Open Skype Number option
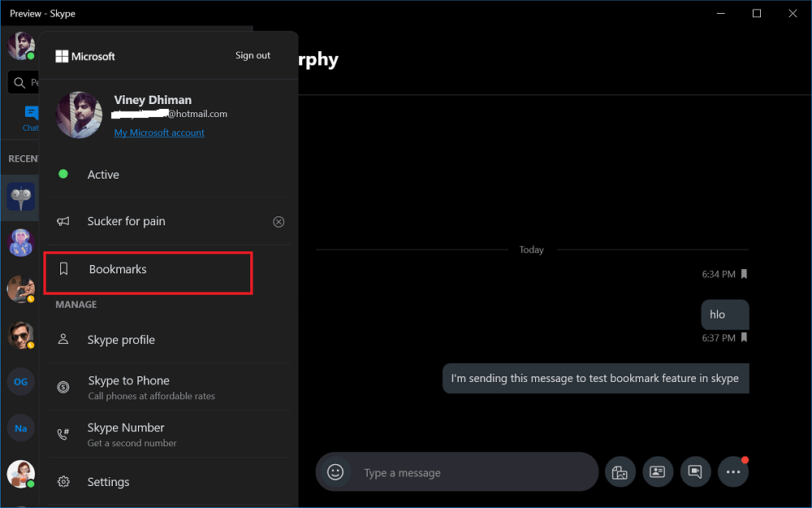This screenshot has height=508, width=812. [169, 434]
